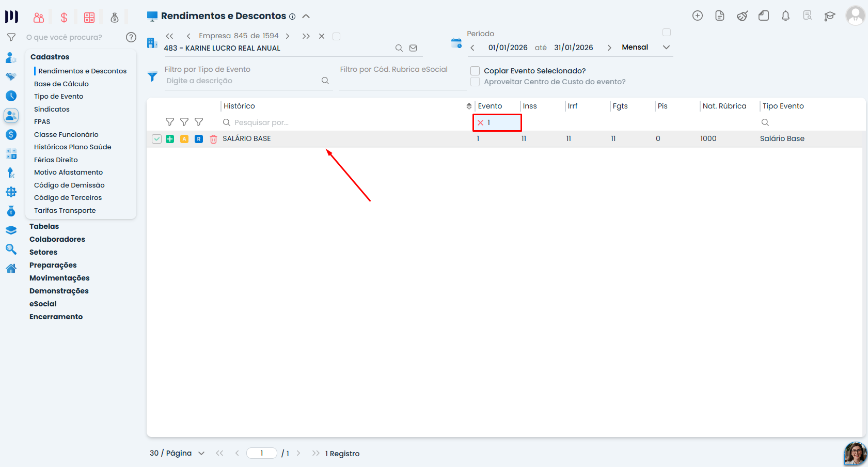Open Tarifas Transporte menu item
Viewport: 868px width, 467px height.
(65, 210)
